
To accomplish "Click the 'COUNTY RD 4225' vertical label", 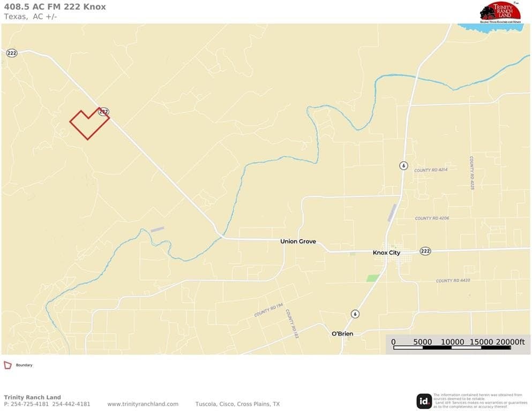I will 471,173.
